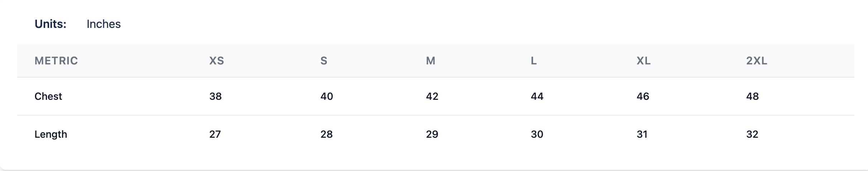Select the XL length value 31

tap(642, 134)
